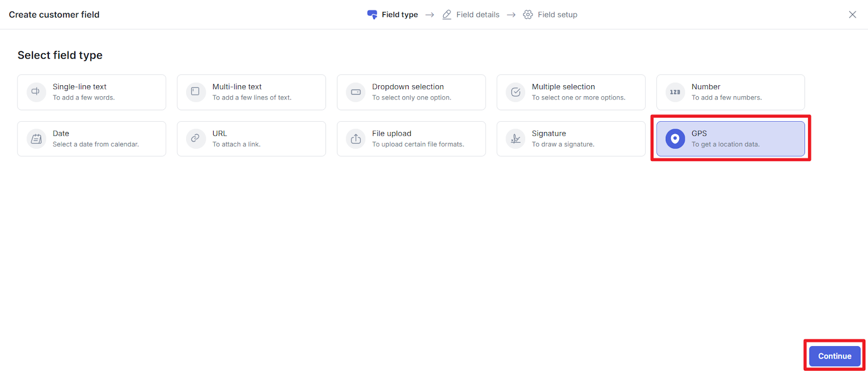Click the Number 123 icon
Screen dimensions: 868x371
click(x=675, y=92)
